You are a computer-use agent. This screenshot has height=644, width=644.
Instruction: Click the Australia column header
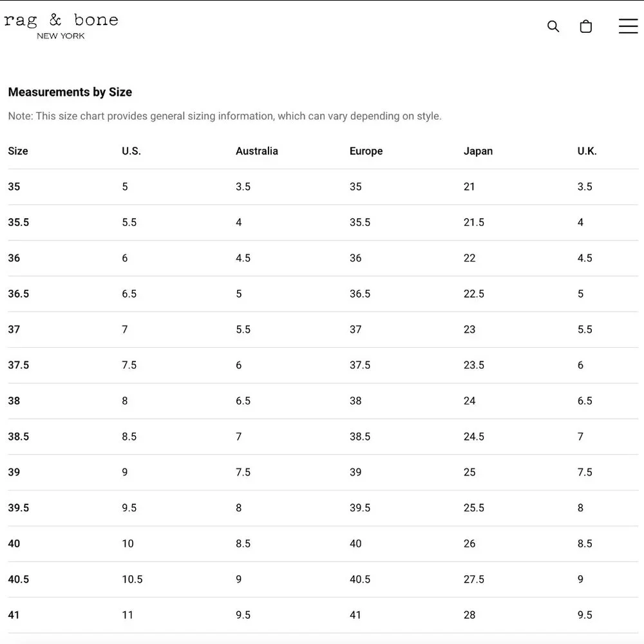(x=257, y=151)
